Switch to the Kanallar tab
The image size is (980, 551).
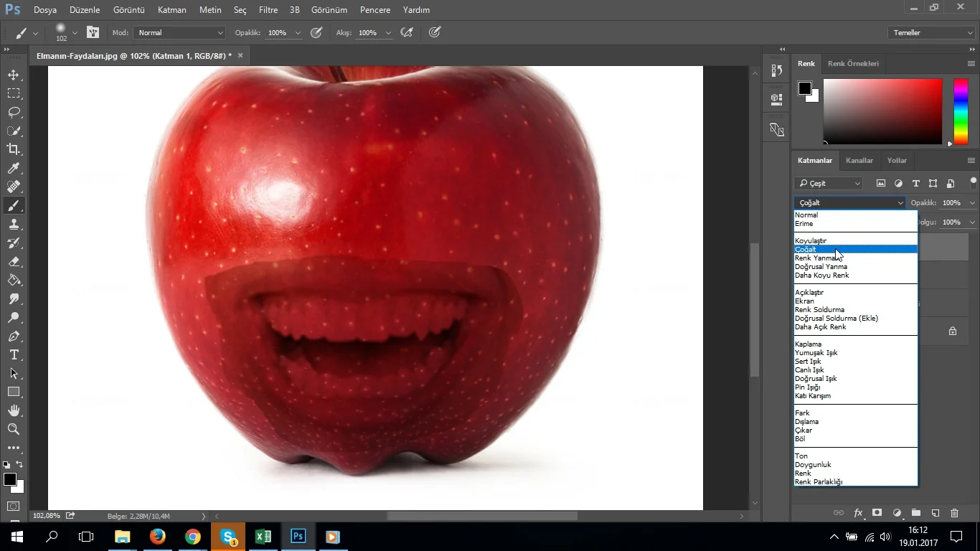[x=859, y=160]
